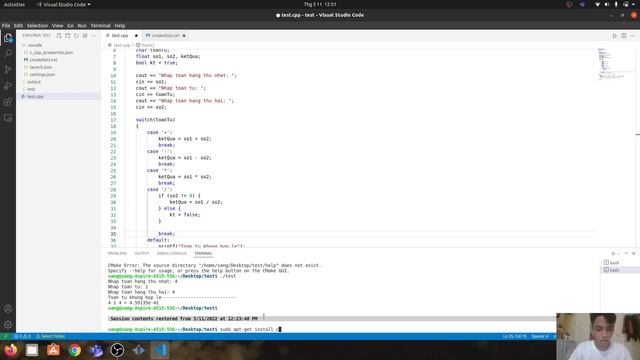Open the Explorer view in activity bar
The width and height of the screenshot is (640, 360).
(x=8, y=38)
